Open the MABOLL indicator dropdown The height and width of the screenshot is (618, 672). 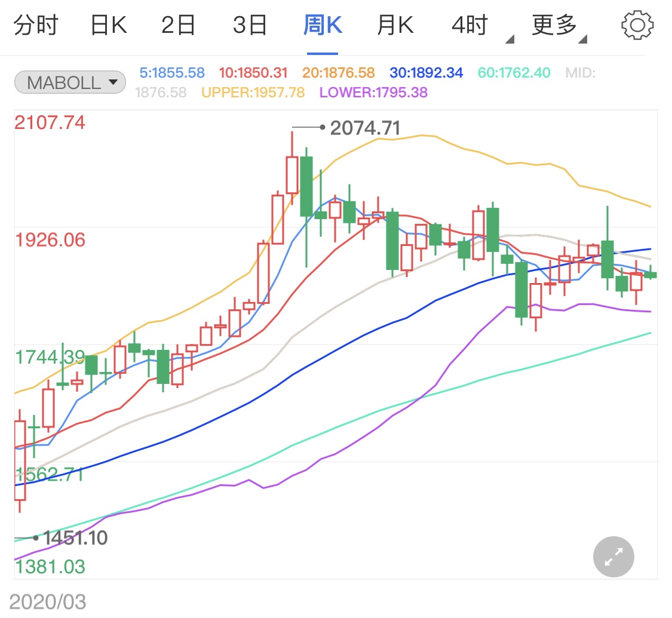tap(70, 82)
